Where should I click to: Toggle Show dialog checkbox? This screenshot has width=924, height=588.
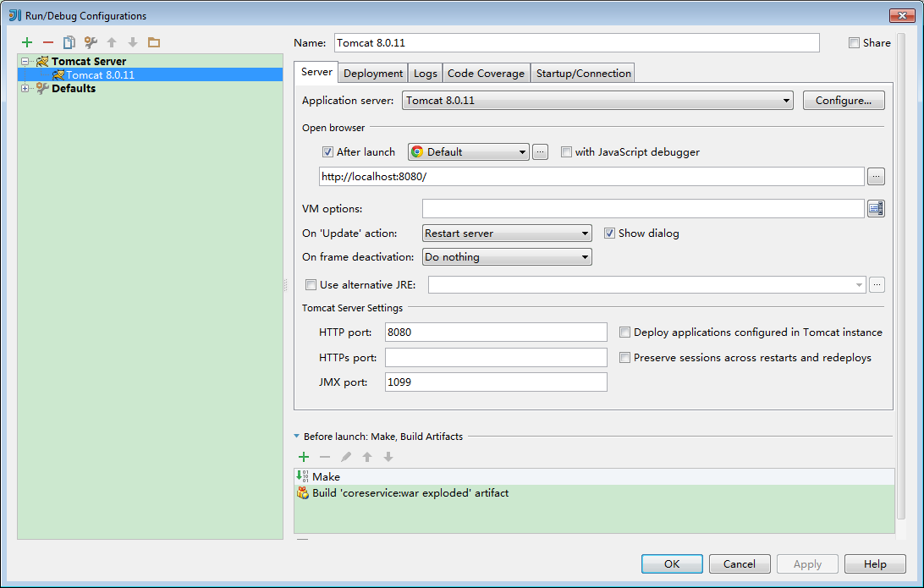click(609, 234)
